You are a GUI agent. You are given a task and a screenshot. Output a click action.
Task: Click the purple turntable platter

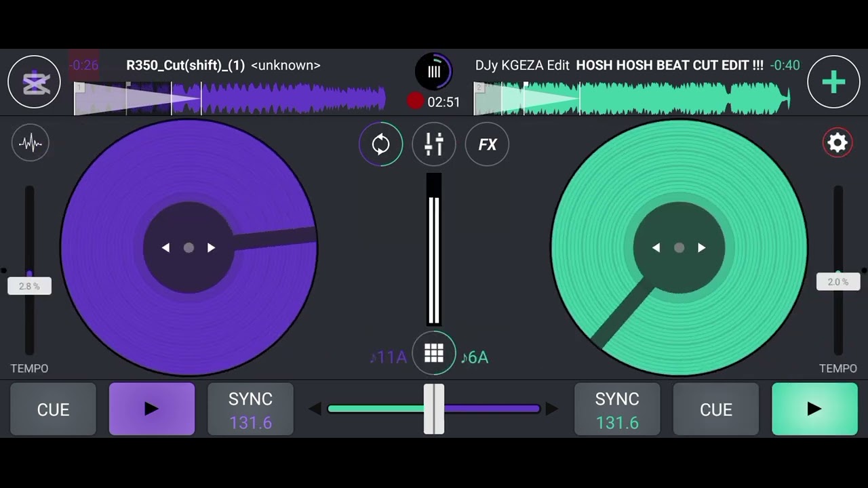[189, 247]
